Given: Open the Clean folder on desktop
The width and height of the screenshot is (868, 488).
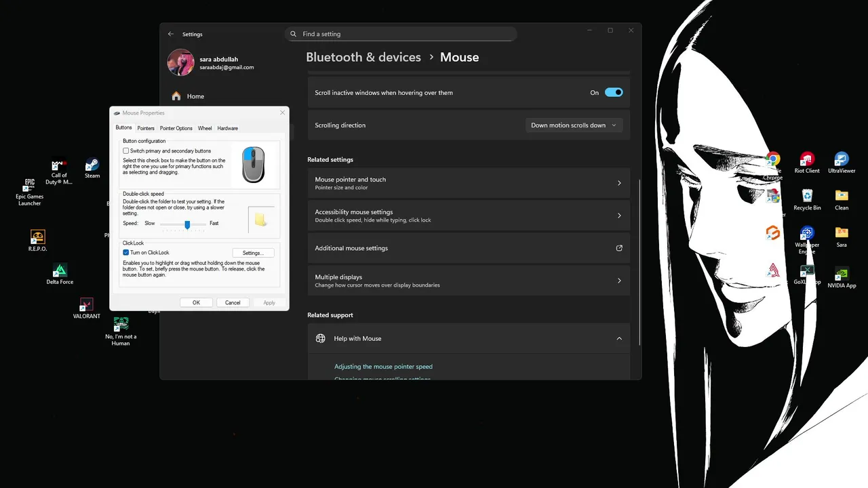Looking at the screenshot, I should [842, 200].
